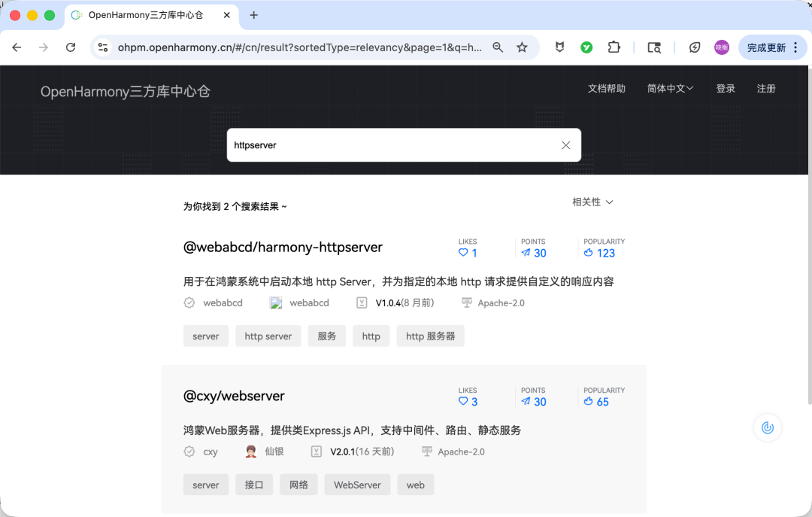Click the zoom magnifier icon in address bar
Image resolution: width=812 pixels, height=517 pixels.
pyautogui.click(x=498, y=47)
